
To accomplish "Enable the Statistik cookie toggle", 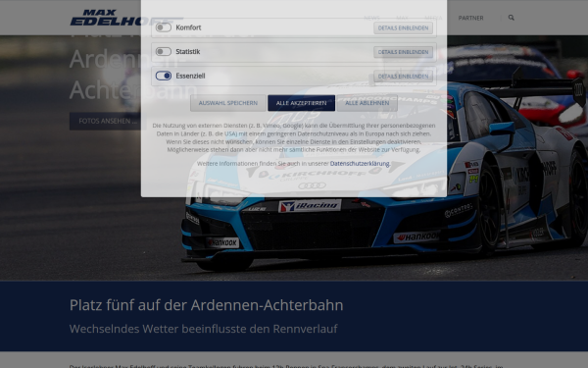I will [x=164, y=51].
